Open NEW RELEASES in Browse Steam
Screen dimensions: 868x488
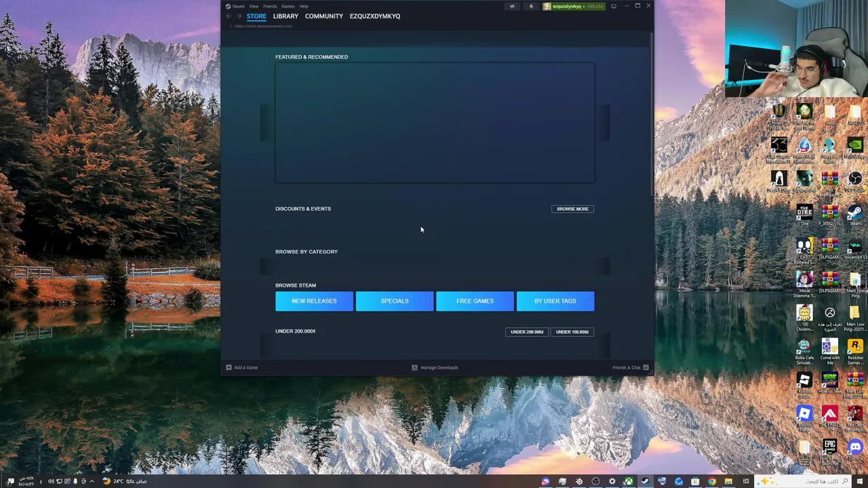pos(314,301)
